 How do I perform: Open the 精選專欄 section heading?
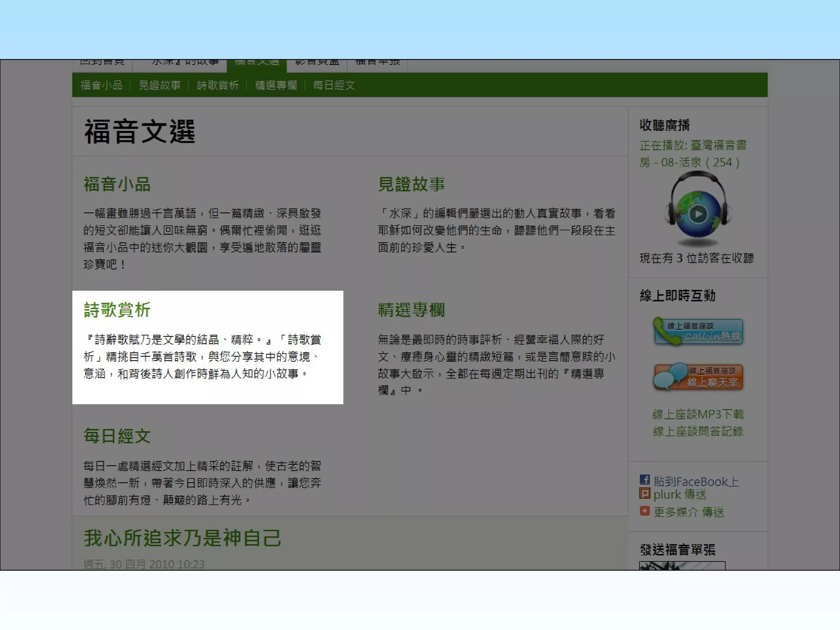click(411, 310)
